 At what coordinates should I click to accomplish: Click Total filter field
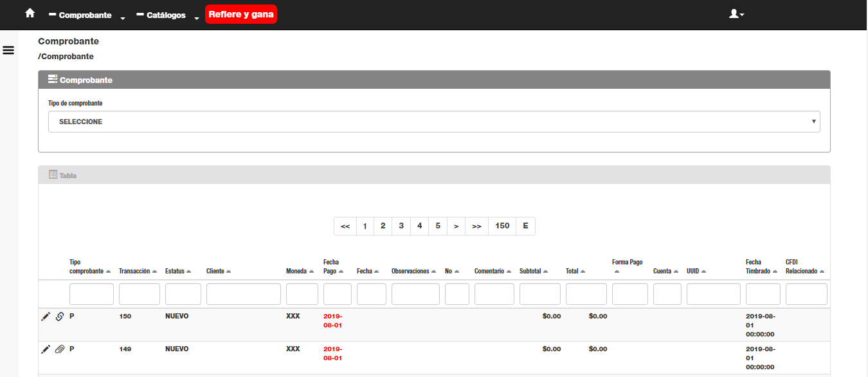586,294
